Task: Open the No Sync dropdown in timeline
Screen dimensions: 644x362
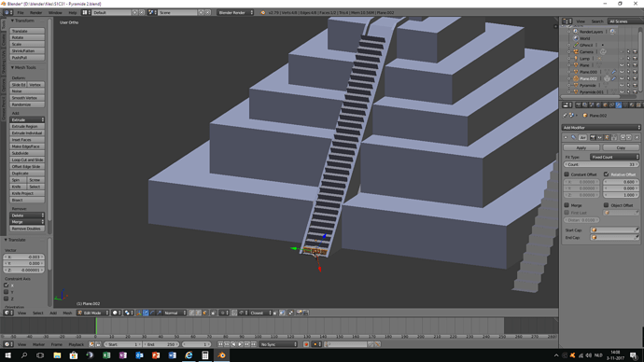Action: click(278, 344)
